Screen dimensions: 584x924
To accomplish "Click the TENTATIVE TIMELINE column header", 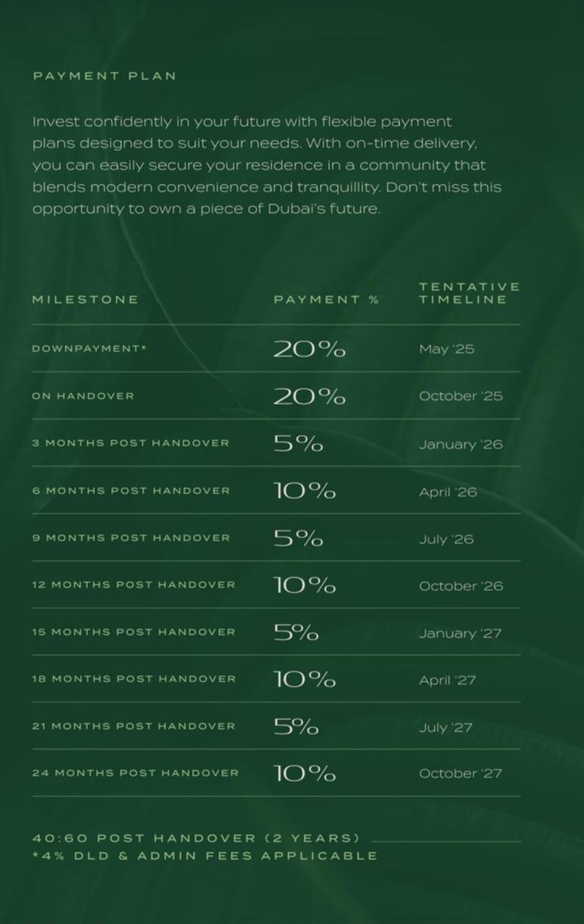I will 469,293.
